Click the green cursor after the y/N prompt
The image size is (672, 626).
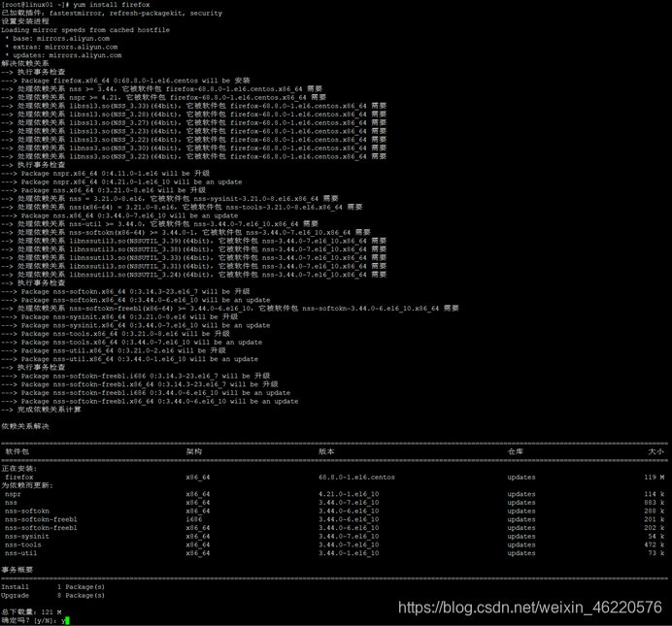(67, 620)
